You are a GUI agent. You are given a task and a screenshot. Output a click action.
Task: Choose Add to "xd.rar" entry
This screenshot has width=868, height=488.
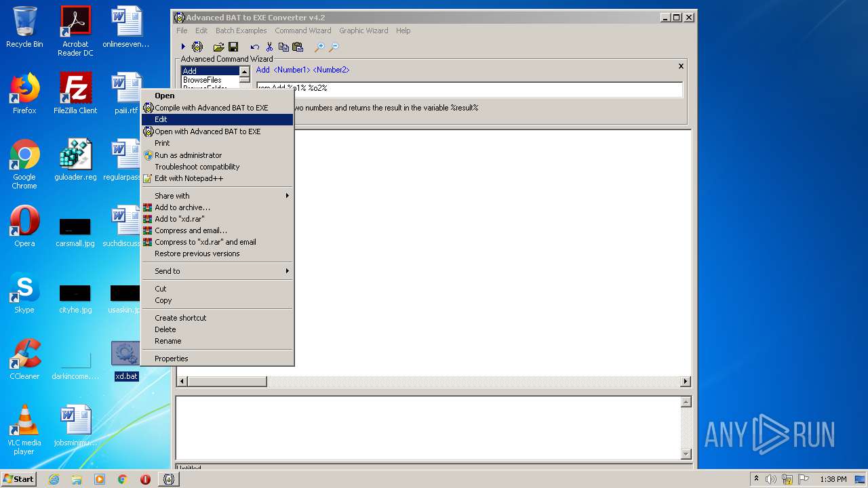(217, 219)
